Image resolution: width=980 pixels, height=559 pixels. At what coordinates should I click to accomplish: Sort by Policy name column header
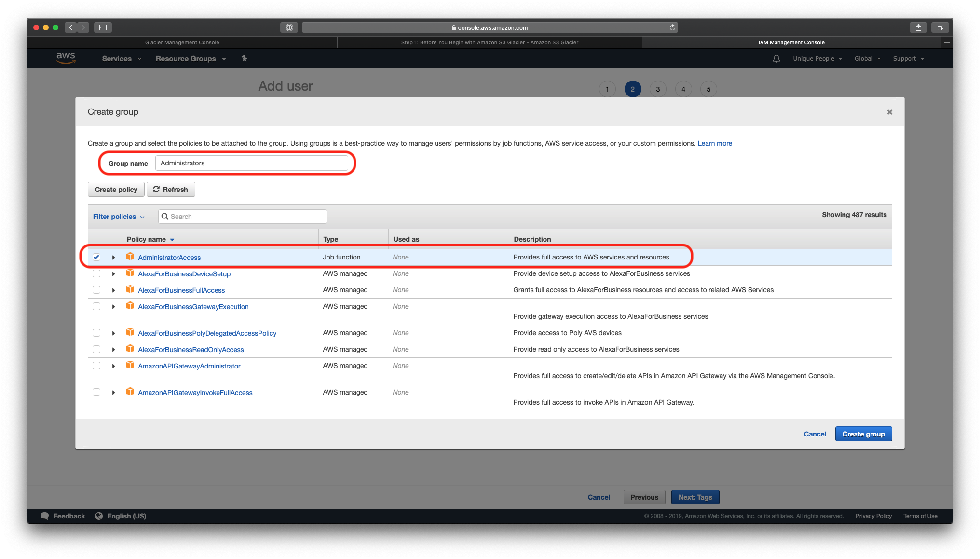pos(150,239)
